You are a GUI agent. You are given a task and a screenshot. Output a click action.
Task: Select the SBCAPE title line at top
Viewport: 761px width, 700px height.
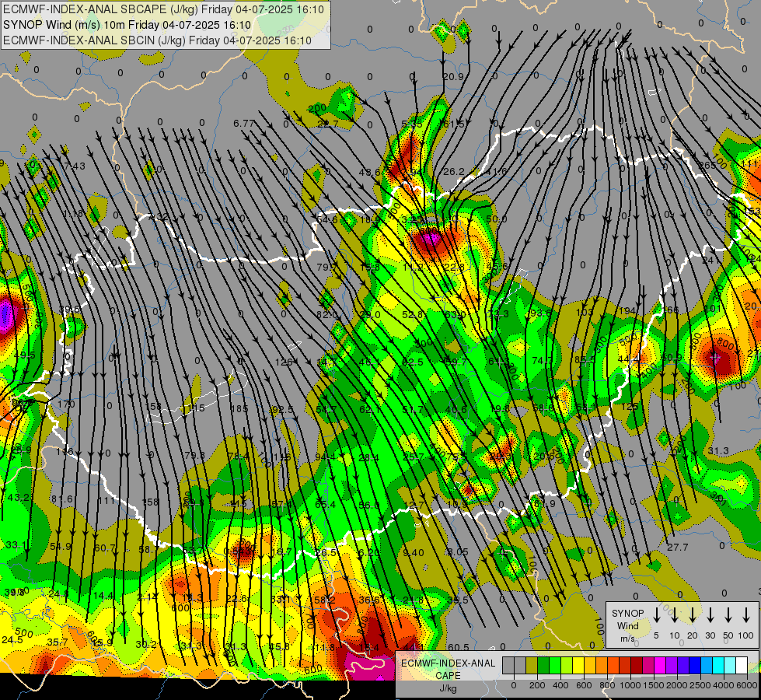pyautogui.click(x=163, y=9)
